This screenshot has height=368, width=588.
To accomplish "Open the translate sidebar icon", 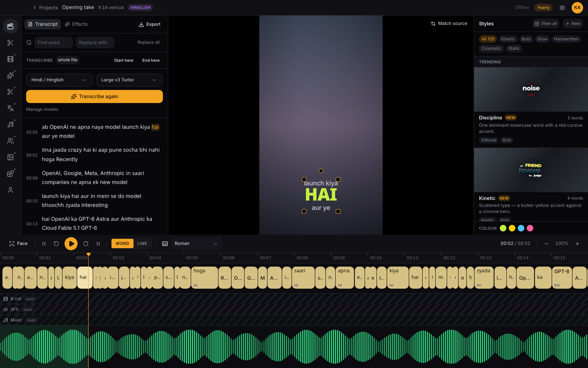I will [x=10, y=108].
